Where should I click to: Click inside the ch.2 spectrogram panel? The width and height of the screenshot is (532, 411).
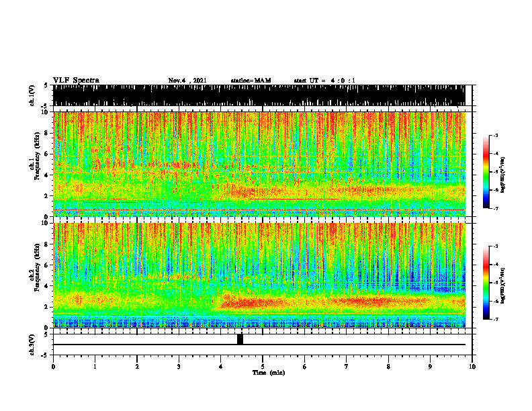(259, 275)
